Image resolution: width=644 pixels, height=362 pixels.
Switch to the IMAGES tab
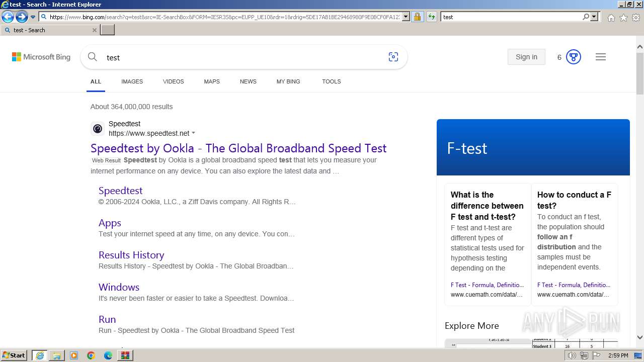[x=132, y=81]
